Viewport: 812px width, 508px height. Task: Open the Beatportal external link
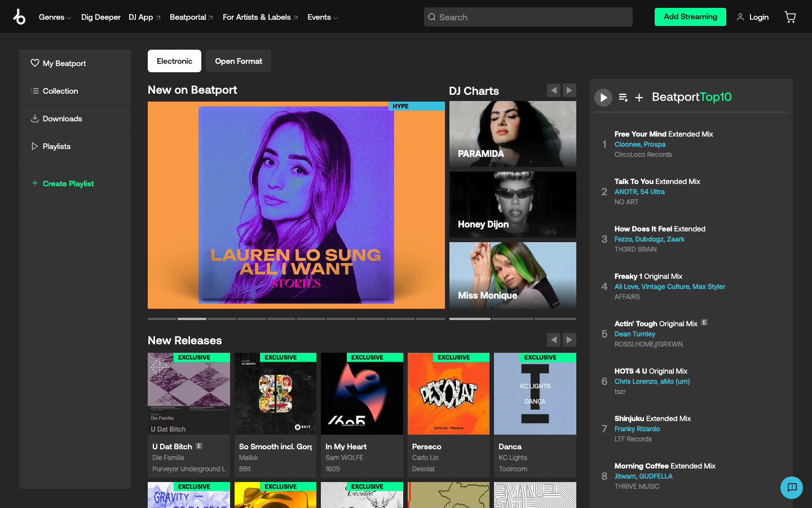pyautogui.click(x=191, y=17)
